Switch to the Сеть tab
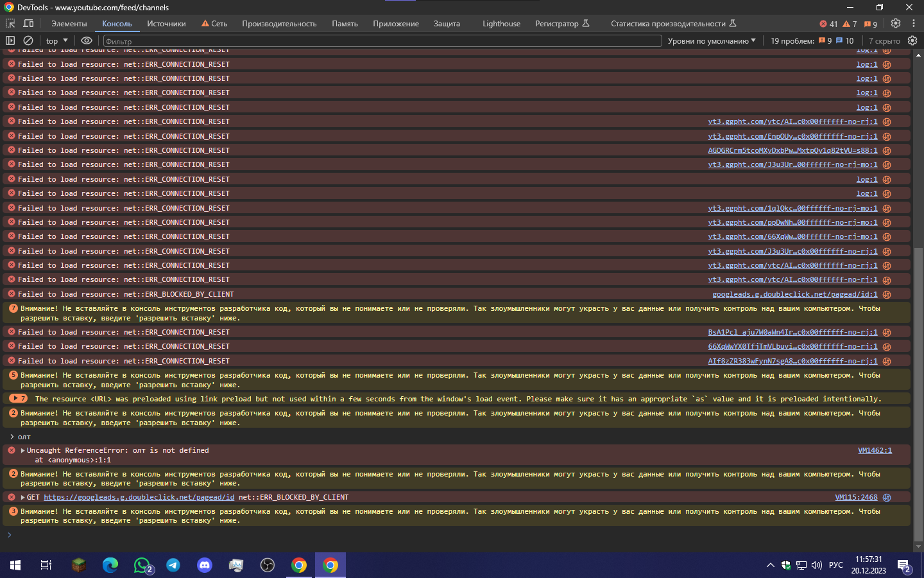This screenshot has width=924, height=578. (x=214, y=24)
